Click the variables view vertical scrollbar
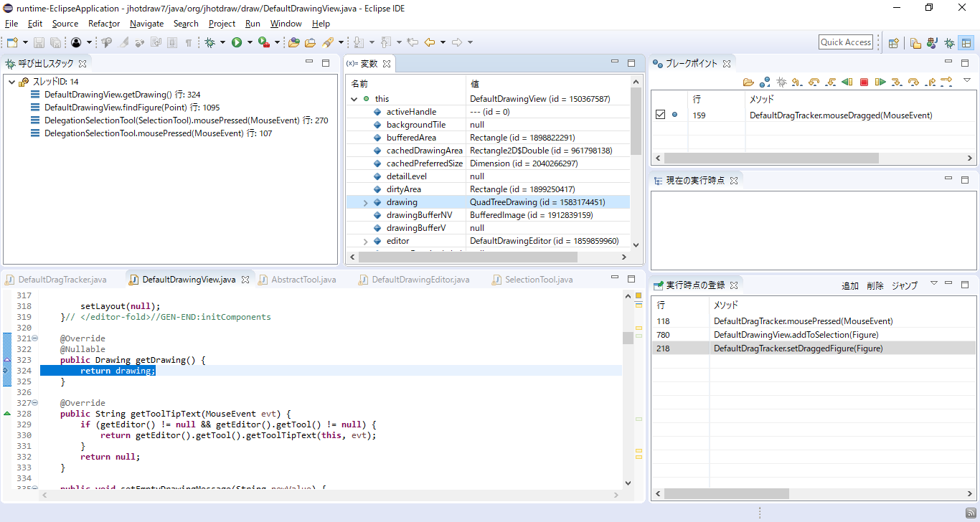This screenshot has height=522, width=980. click(x=636, y=121)
